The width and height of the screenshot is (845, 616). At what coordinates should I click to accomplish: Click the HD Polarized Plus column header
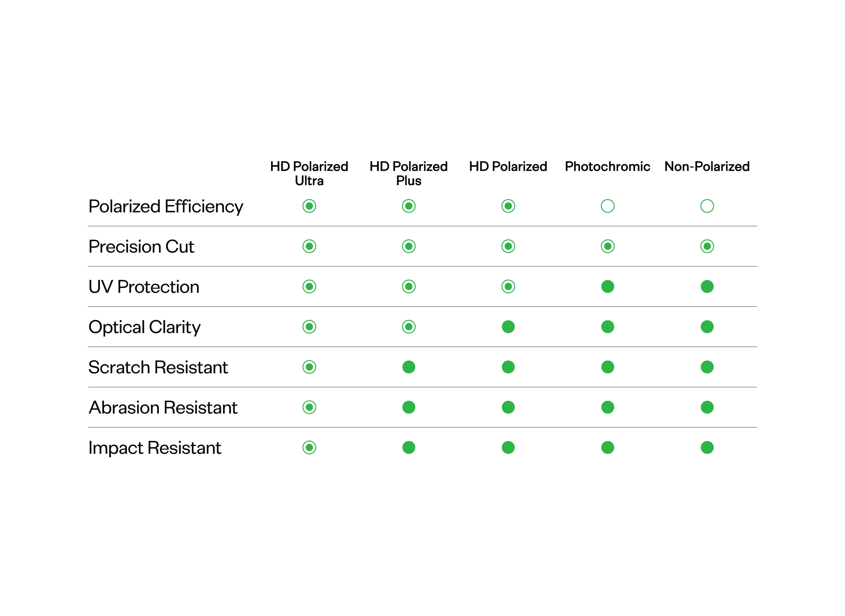[x=409, y=173]
